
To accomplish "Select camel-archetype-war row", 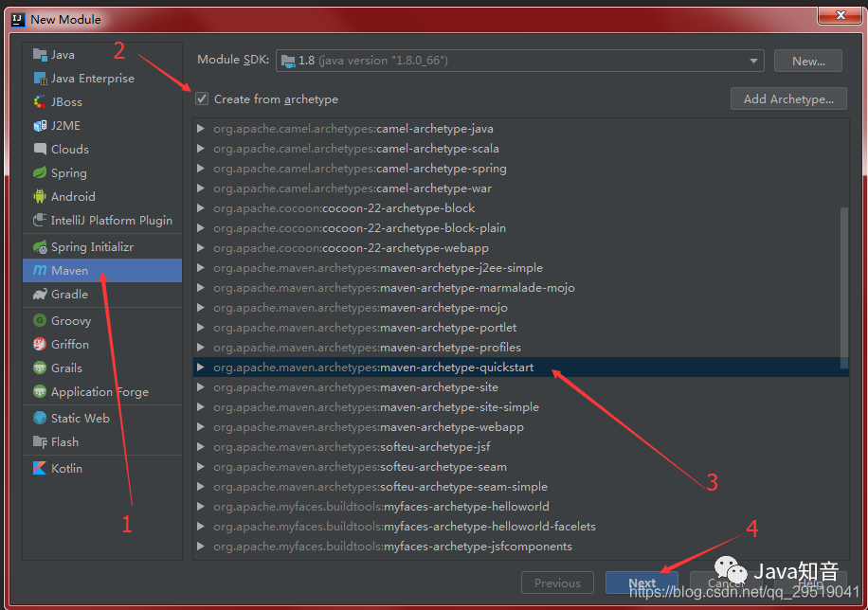I will coord(520,188).
